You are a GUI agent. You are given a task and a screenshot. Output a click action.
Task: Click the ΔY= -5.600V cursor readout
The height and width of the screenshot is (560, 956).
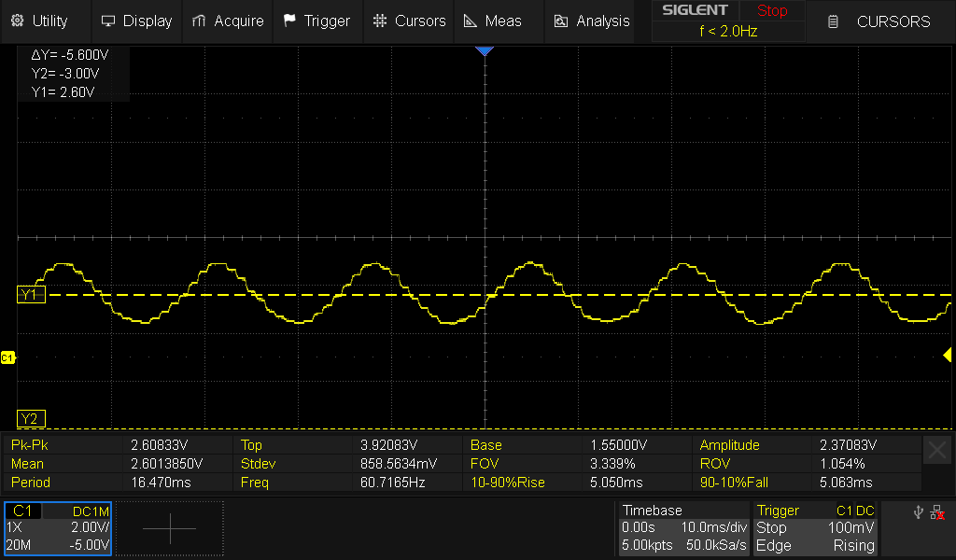click(69, 55)
